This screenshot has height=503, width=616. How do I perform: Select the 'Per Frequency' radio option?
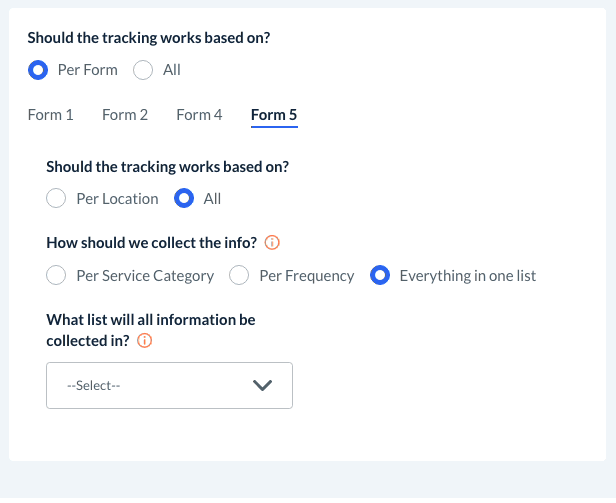[x=240, y=275]
